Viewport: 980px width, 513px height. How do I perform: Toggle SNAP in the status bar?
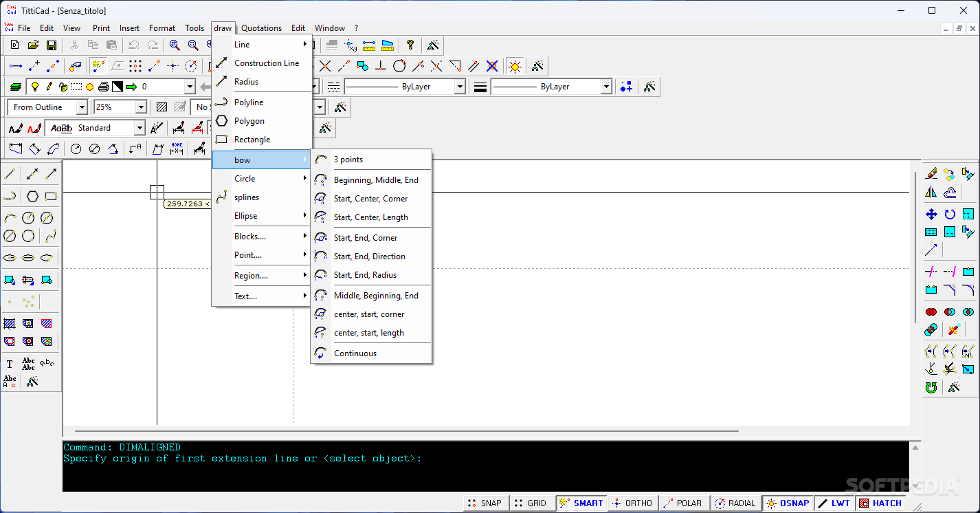click(485, 503)
